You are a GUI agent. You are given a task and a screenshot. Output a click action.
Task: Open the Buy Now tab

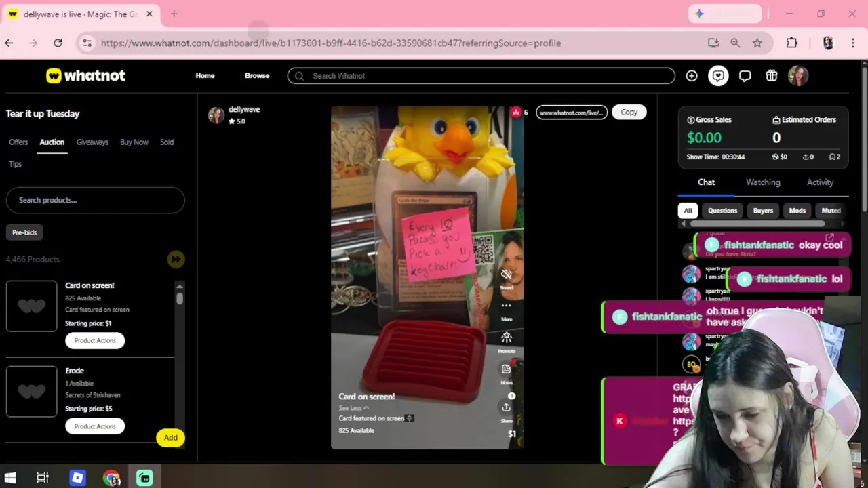134,142
